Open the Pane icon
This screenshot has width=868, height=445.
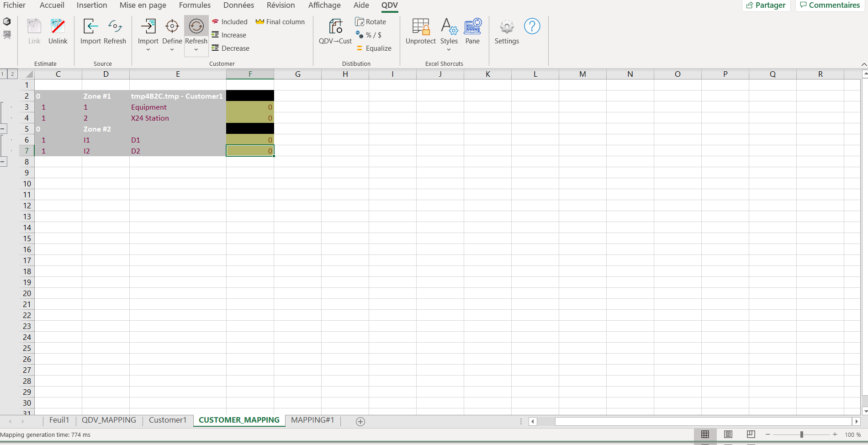(x=472, y=26)
